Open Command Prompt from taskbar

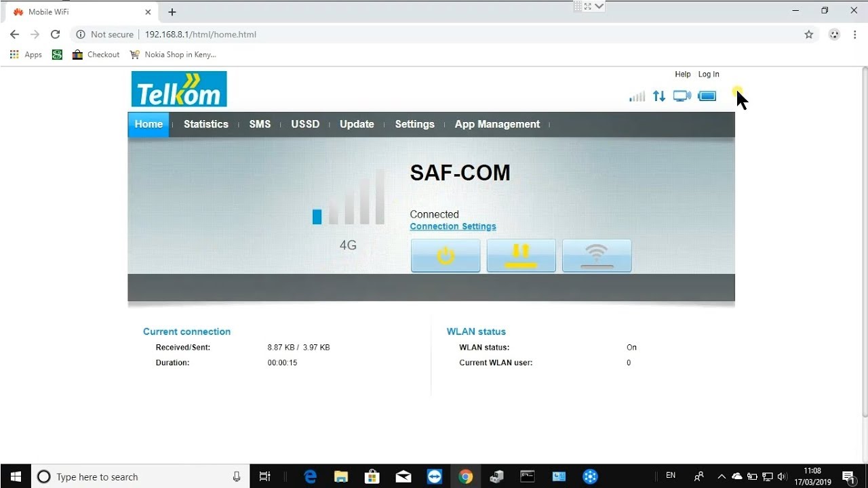(528, 476)
